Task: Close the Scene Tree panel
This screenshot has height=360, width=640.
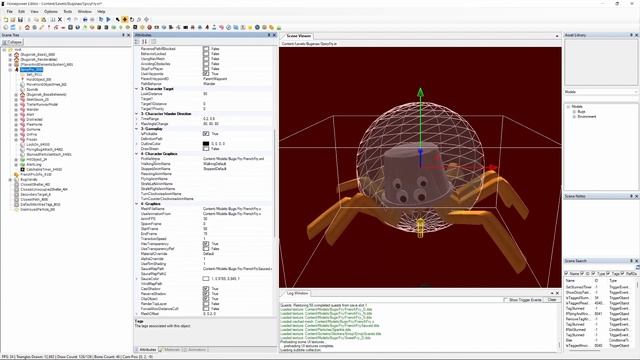Action: pos(129,35)
